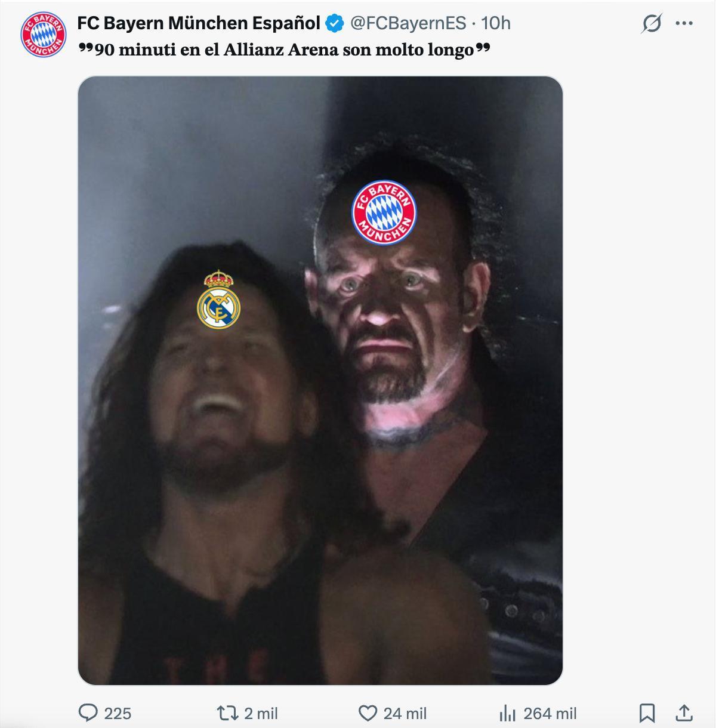Click the quoted tweet text
Screen dimensions: 716x728
pyautogui.click(x=284, y=50)
